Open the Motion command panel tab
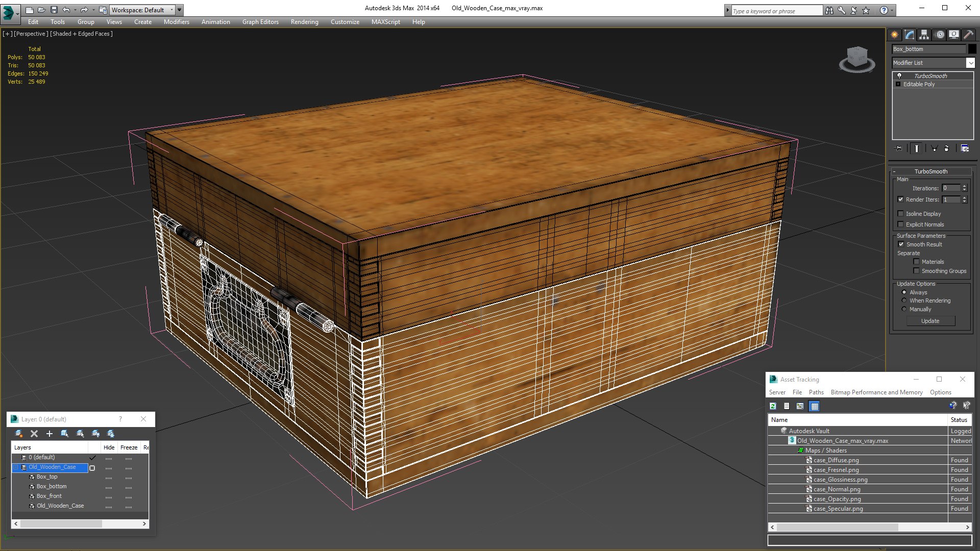Screen dimensions: 980x551 pyautogui.click(x=939, y=35)
